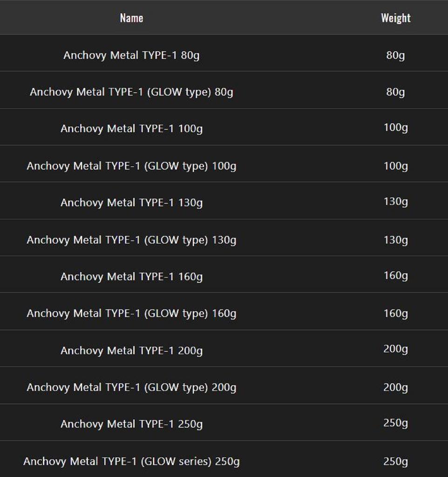
Task: Click the Anchovy Metal TYPE-1 200g name
Action: 131,351
